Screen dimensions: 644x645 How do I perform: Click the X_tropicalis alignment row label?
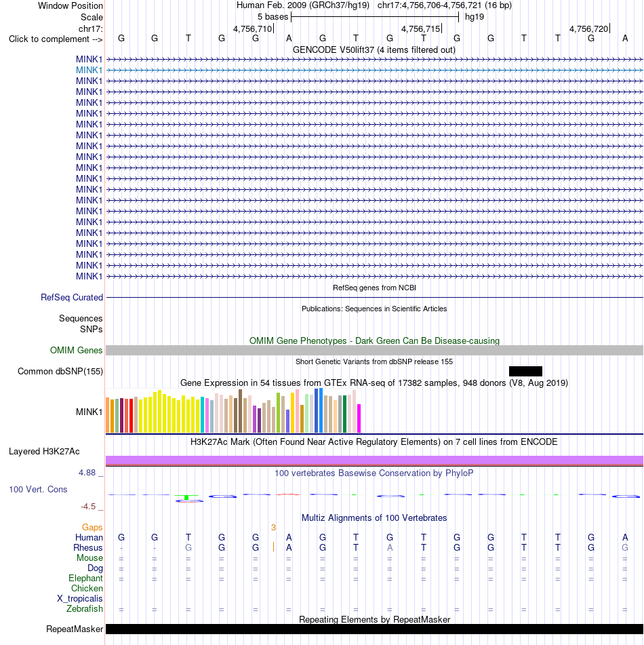pos(80,598)
